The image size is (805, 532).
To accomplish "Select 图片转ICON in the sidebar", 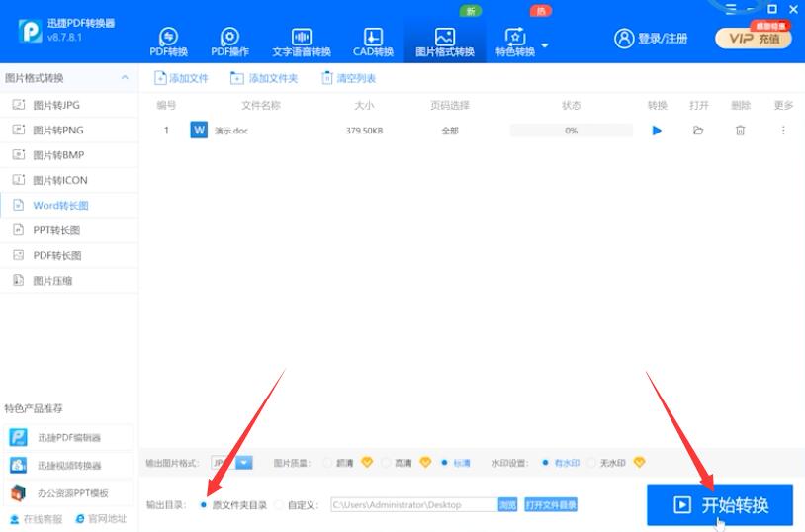I will tap(69, 180).
